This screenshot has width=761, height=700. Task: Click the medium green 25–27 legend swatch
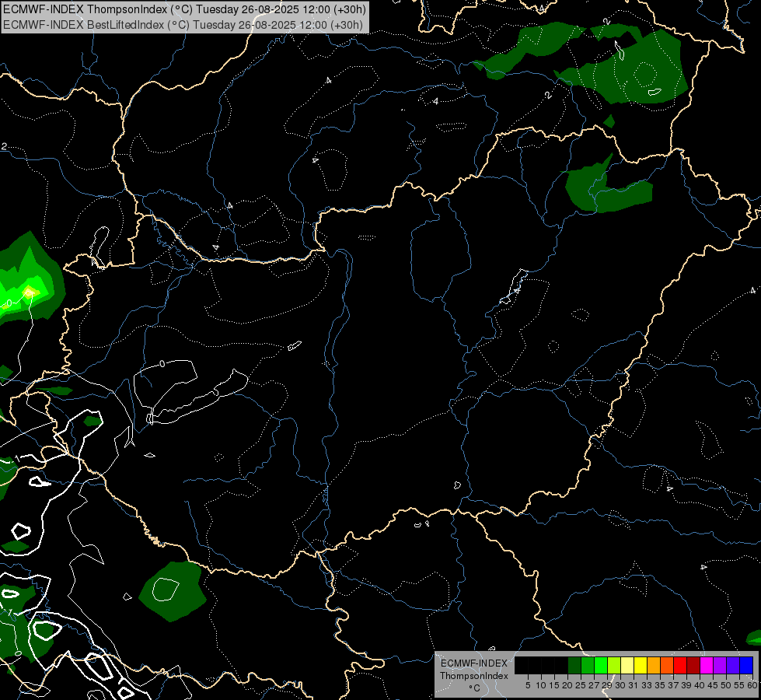[x=587, y=665]
